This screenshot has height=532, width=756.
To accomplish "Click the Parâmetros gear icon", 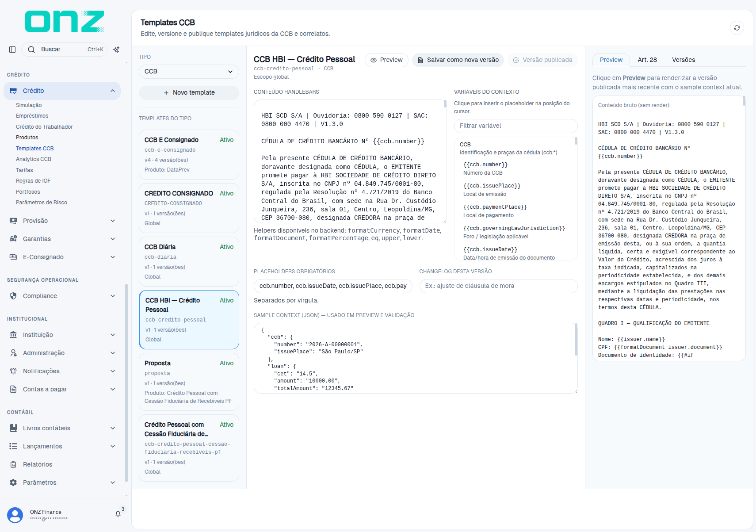I will 13,482.
